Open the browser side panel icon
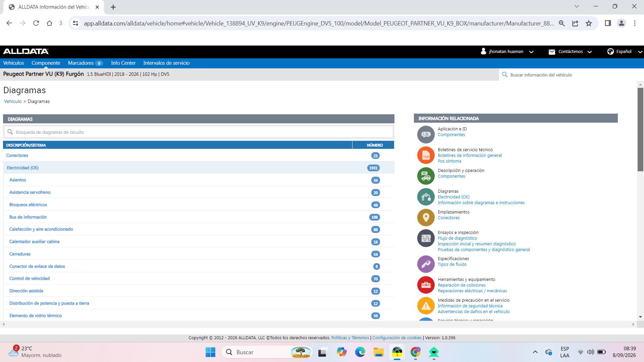The width and height of the screenshot is (644, 362). (608, 23)
